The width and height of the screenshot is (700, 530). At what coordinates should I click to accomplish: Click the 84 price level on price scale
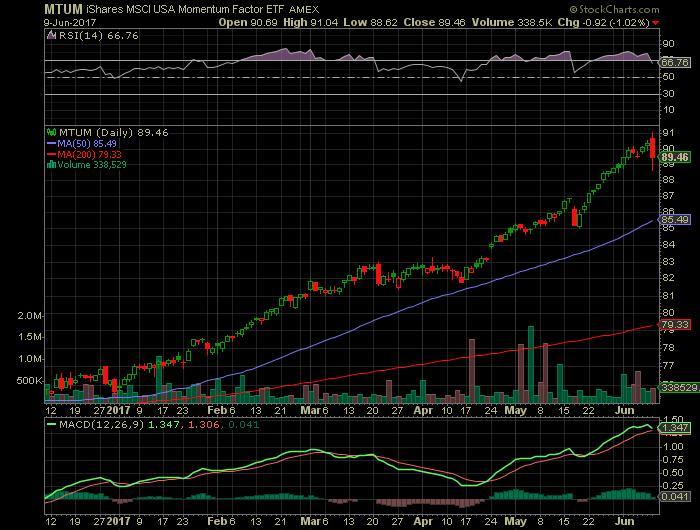(668, 245)
